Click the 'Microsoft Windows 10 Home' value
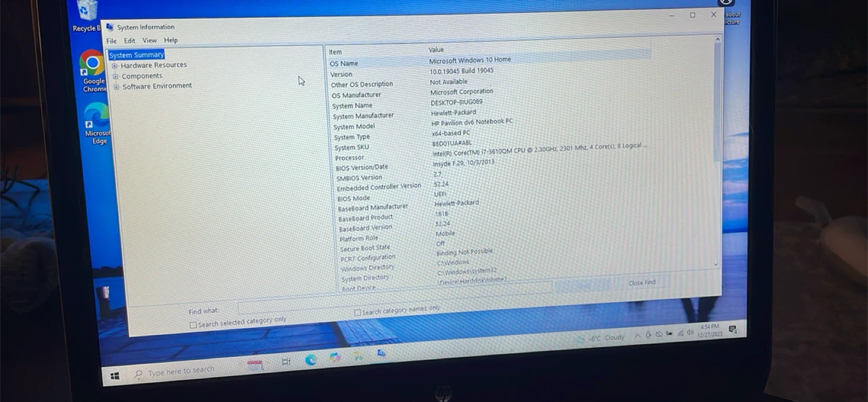 tap(470, 60)
